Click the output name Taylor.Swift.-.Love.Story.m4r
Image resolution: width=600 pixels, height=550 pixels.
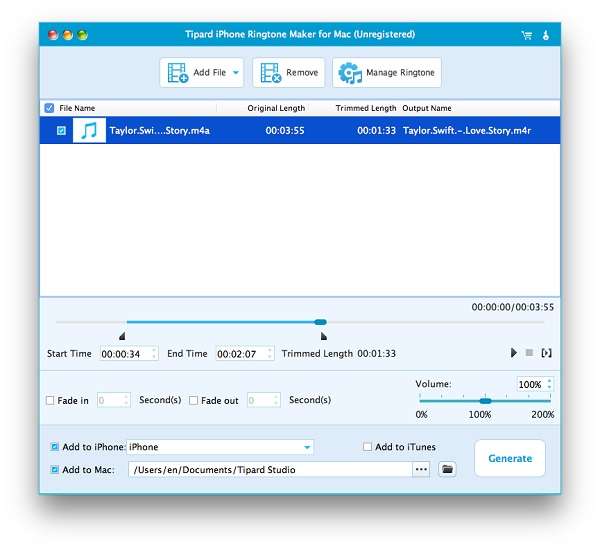(467, 131)
